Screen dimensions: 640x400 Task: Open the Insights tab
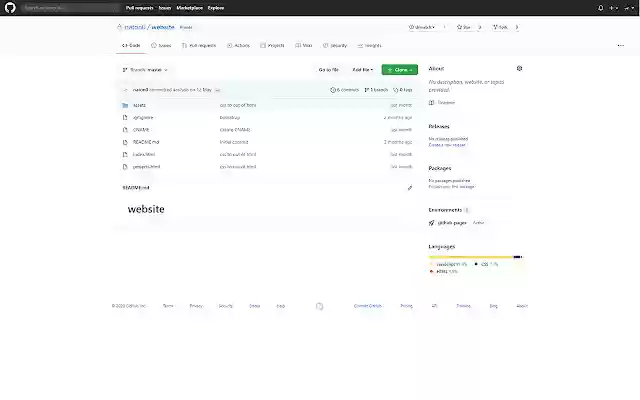tap(370, 45)
